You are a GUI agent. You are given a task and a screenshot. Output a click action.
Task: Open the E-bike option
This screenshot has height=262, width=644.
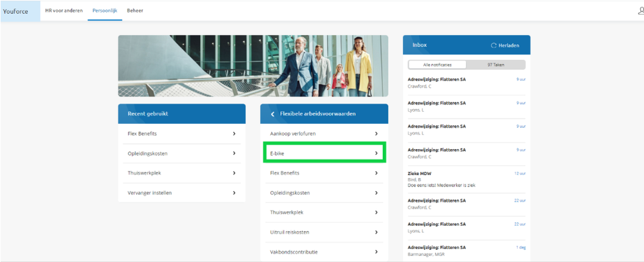[x=324, y=153]
